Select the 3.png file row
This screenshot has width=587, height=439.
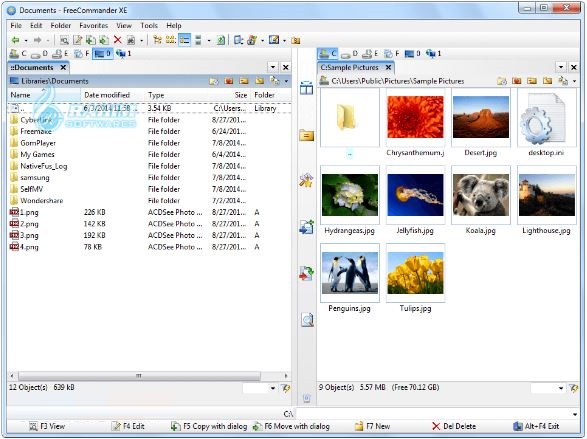point(149,235)
